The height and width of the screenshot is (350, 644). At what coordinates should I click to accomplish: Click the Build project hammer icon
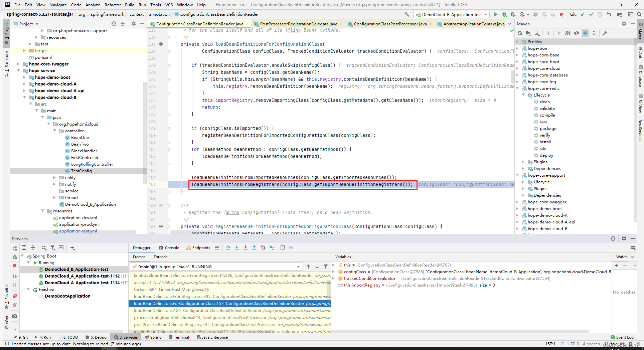407,14
